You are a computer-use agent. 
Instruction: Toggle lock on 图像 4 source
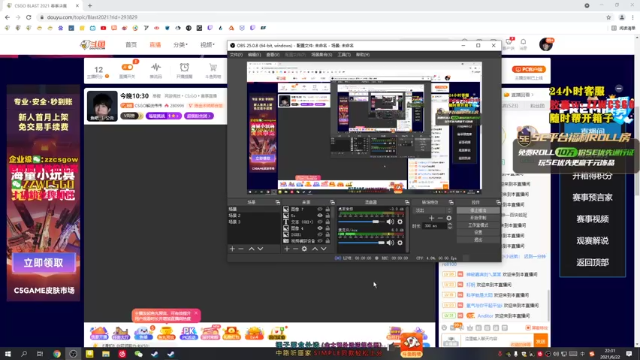coord(327,228)
